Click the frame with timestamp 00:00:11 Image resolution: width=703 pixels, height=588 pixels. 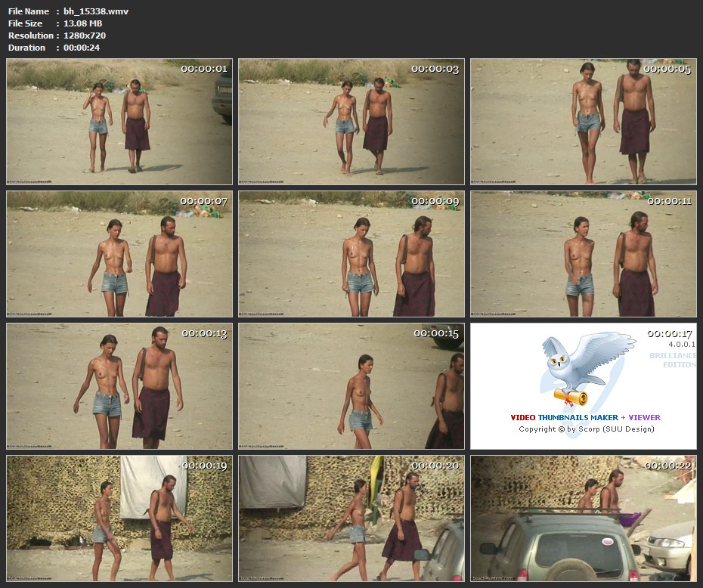pyautogui.click(x=584, y=254)
